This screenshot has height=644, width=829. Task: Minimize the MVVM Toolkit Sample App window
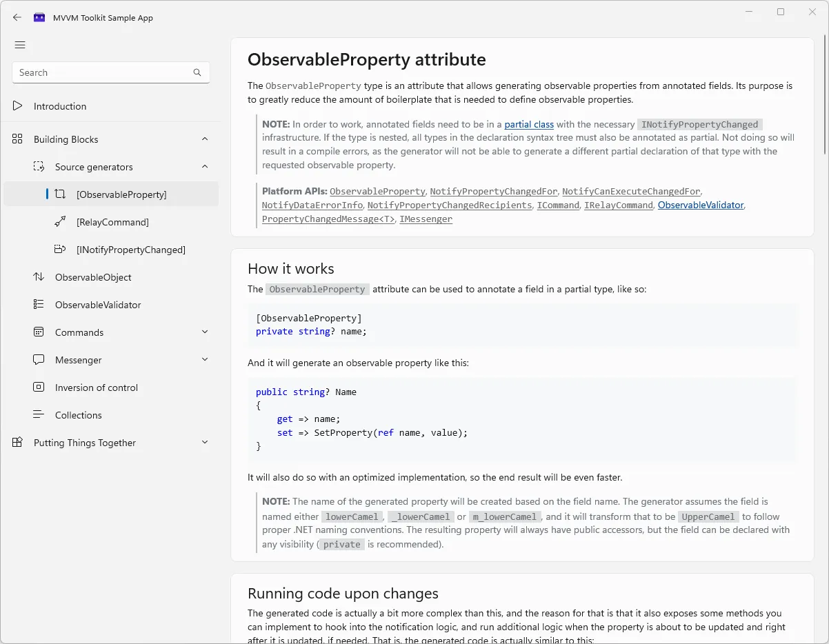point(750,12)
